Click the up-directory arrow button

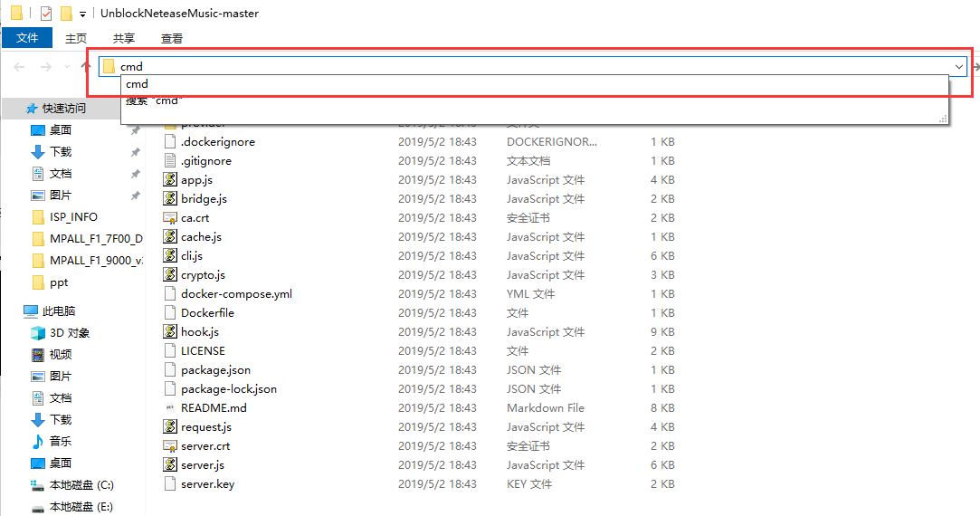[x=86, y=66]
